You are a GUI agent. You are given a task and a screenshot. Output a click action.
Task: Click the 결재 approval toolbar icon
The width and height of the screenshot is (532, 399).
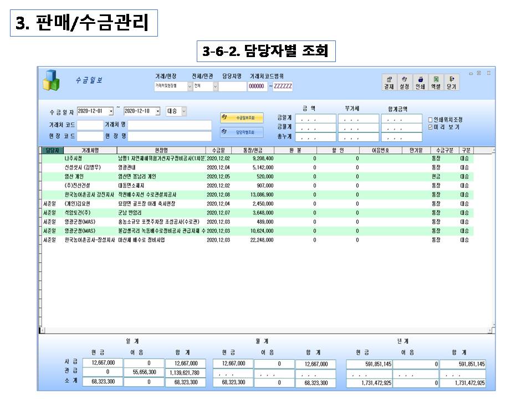click(x=389, y=83)
